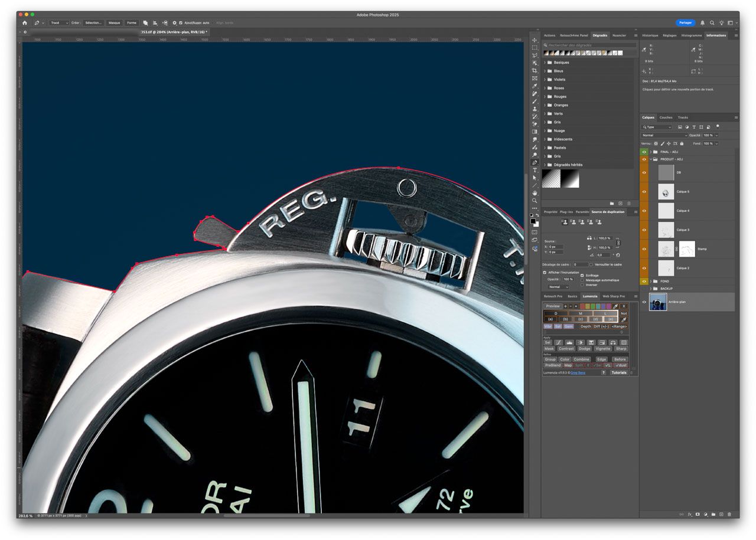Click the Lumenzia levels histogram icon
Screen dimensions: 756x540
pos(569,342)
